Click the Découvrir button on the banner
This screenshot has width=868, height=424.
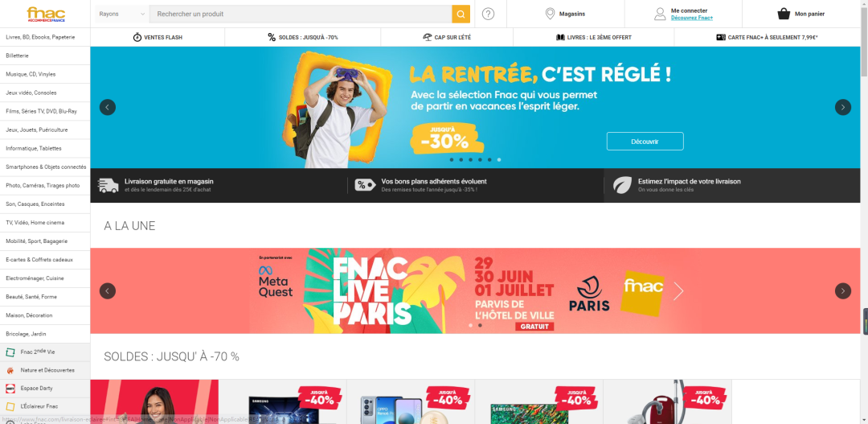click(645, 142)
